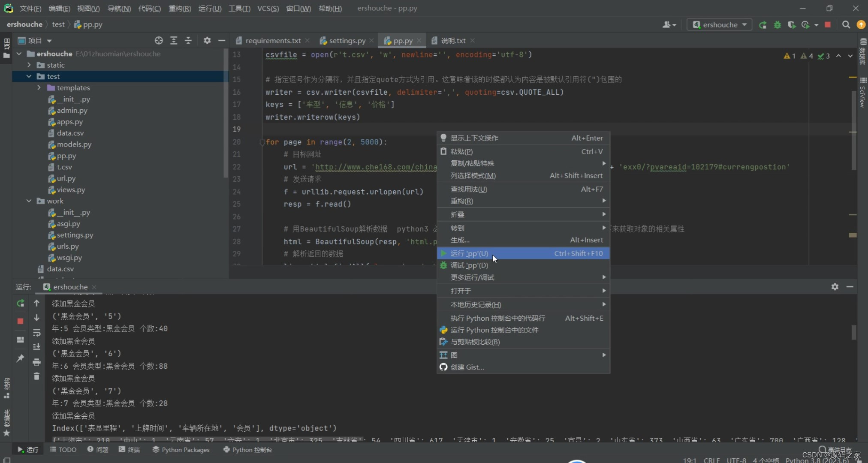868x463 pixels.
Task: Open ershouche run configuration dropdown
Action: point(720,25)
